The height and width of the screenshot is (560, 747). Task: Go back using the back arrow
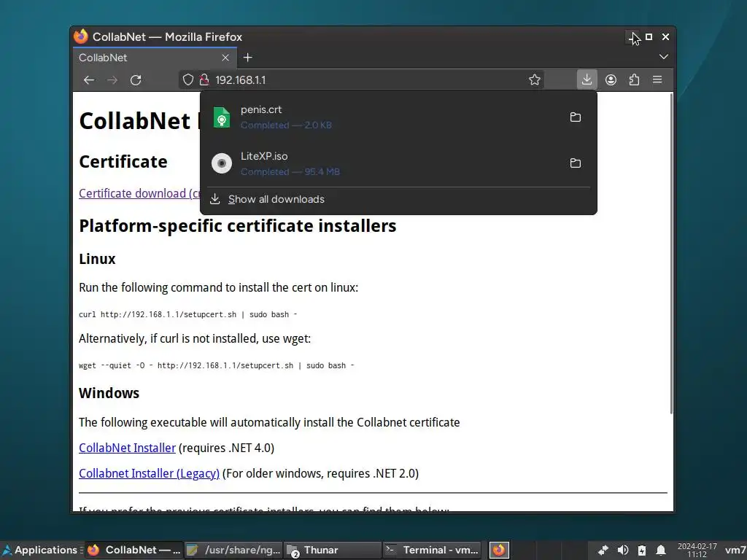pos(88,80)
